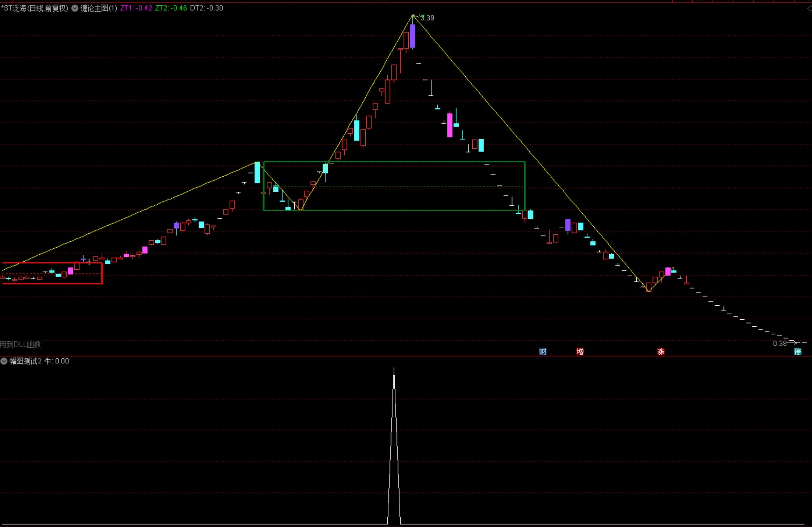
Task: Click the stock title *ST泛海(日线.前复权)
Action: [x=35, y=8]
